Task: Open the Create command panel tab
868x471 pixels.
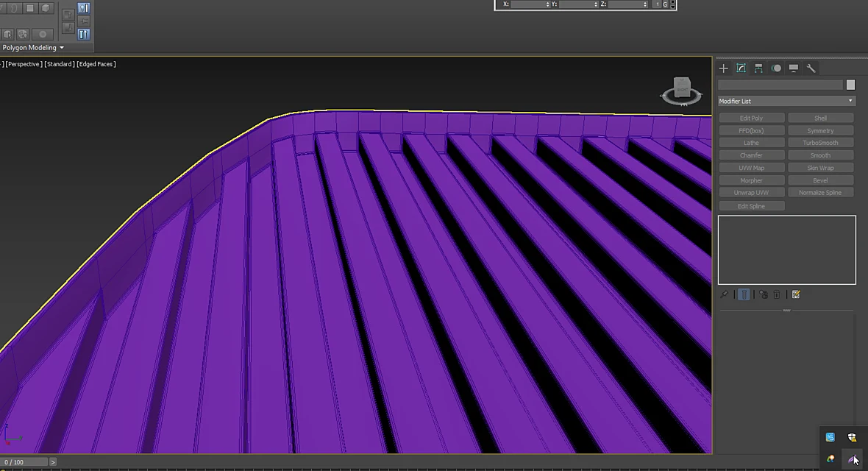Action: 724,68
